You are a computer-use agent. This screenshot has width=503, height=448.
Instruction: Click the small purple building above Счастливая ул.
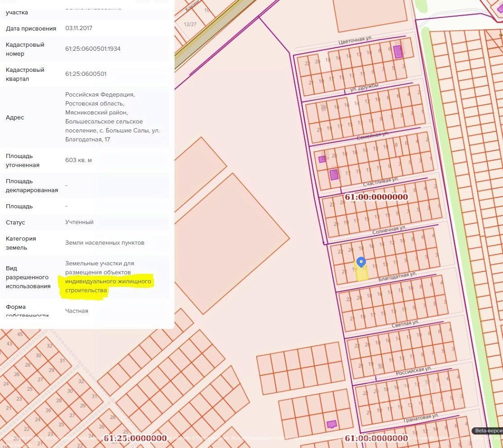point(322,159)
